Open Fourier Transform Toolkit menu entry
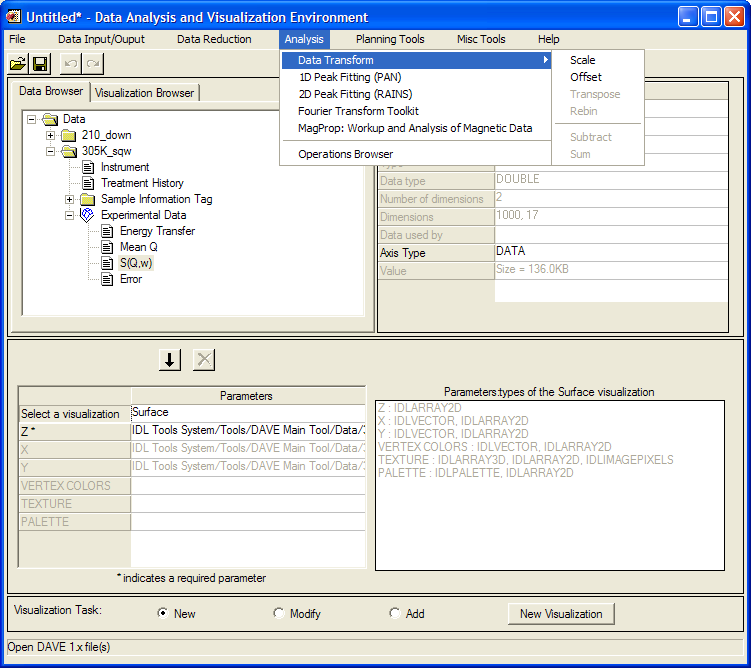The height and width of the screenshot is (668, 751). click(x=358, y=111)
